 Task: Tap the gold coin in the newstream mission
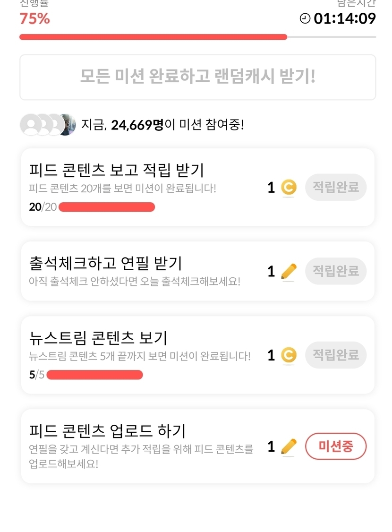(289, 355)
